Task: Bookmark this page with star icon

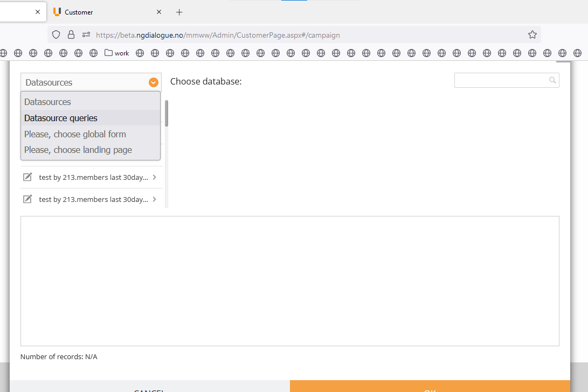Action: [x=532, y=35]
